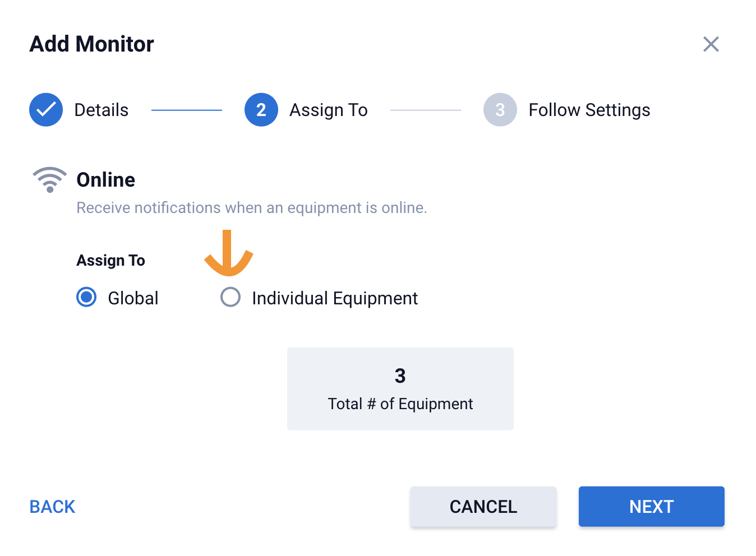756x556 pixels.
Task: Click the step 2 circle icon
Action: point(261,110)
